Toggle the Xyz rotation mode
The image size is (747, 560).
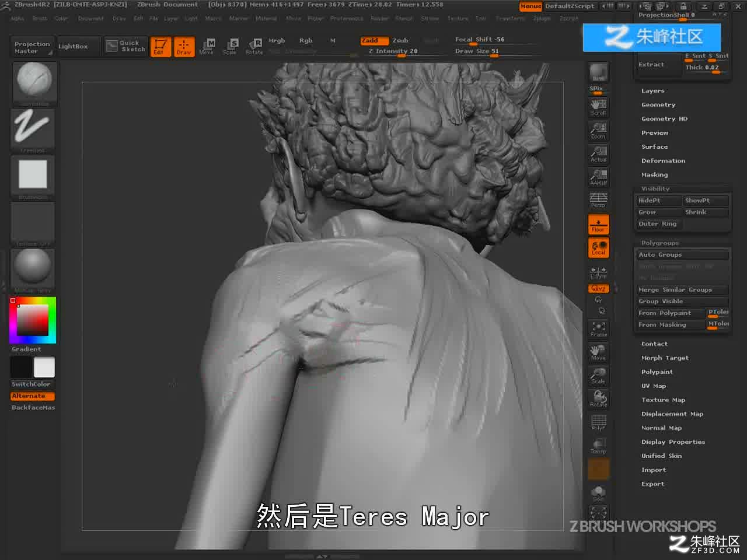pyautogui.click(x=598, y=289)
